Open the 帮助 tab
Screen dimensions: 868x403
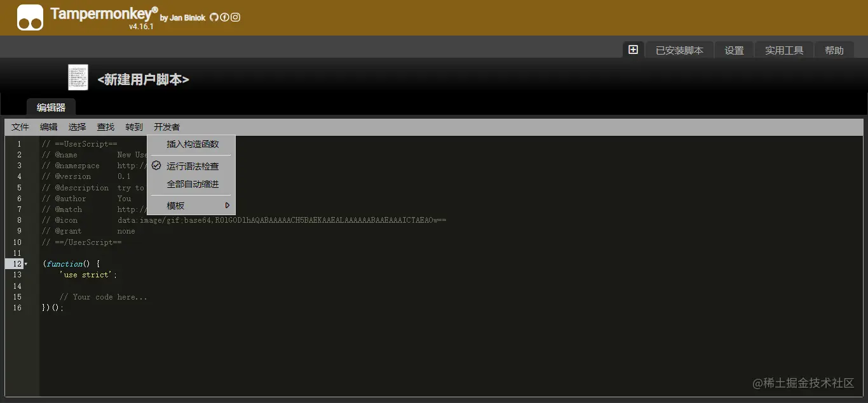tap(834, 50)
